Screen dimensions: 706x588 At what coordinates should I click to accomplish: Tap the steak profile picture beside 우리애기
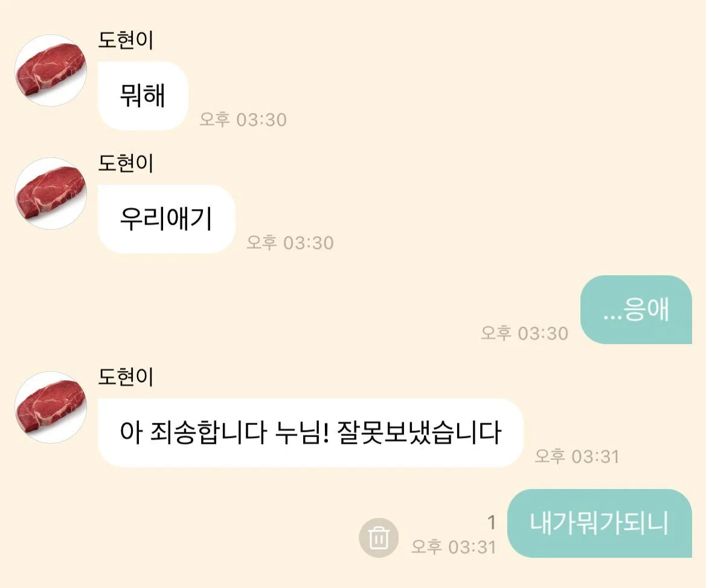[x=51, y=194]
